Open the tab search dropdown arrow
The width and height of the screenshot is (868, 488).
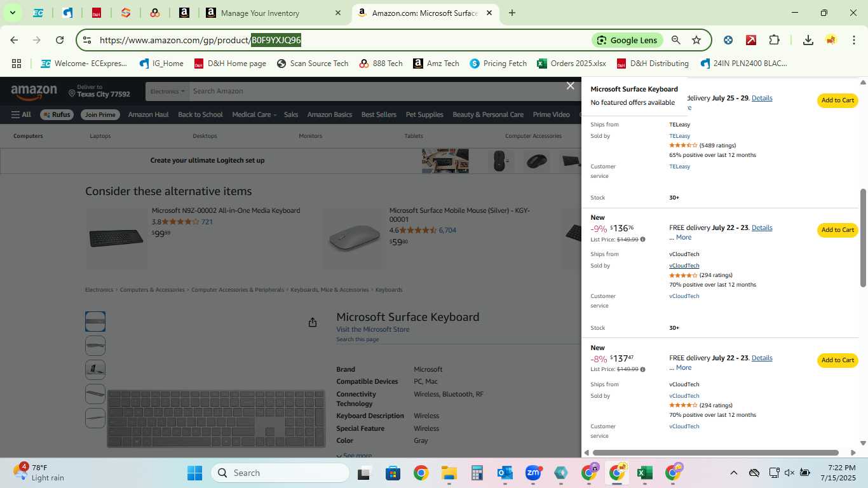click(x=12, y=13)
